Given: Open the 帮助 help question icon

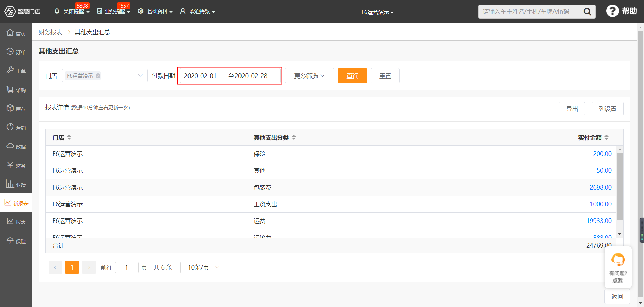Looking at the screenshot, I should point(612,11).
